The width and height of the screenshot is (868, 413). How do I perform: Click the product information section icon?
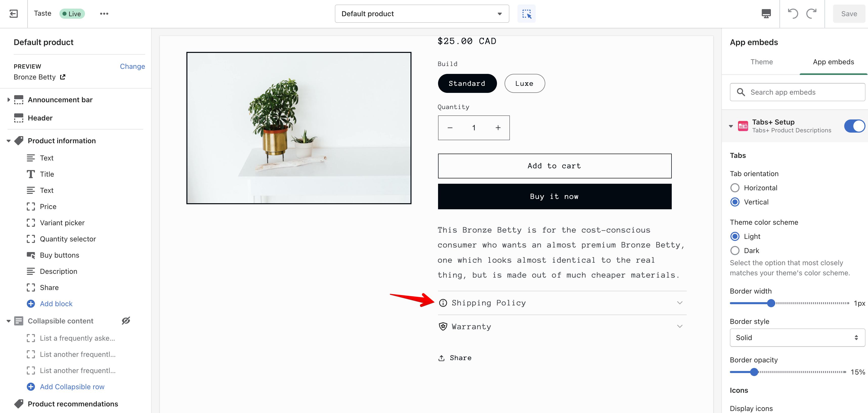pos(19,140)
